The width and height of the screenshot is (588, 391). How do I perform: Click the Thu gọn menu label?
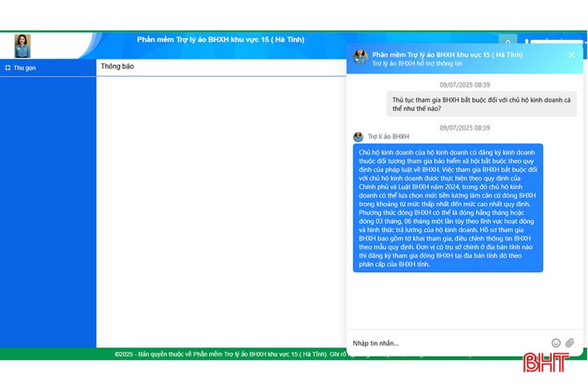25,68
